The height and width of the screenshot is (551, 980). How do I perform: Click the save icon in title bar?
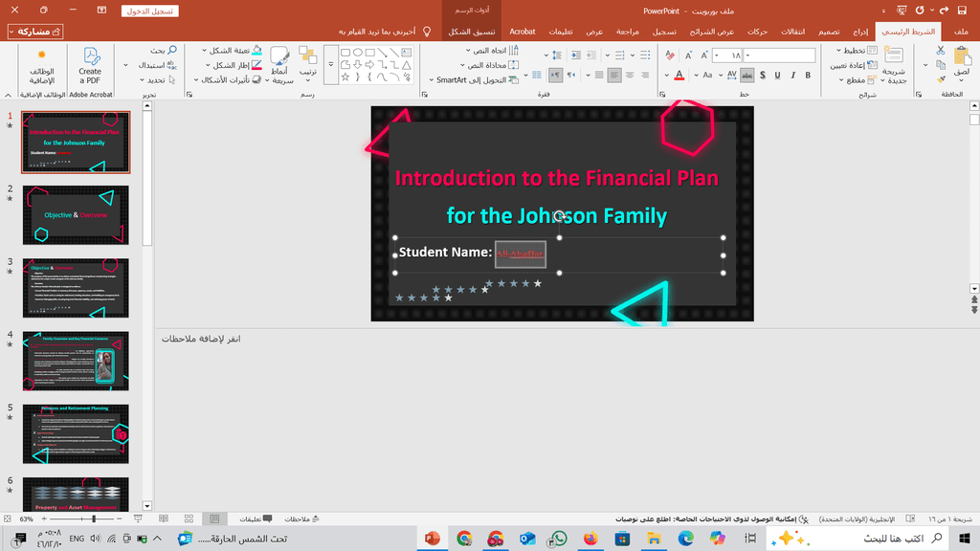click(x=962, y=11)
